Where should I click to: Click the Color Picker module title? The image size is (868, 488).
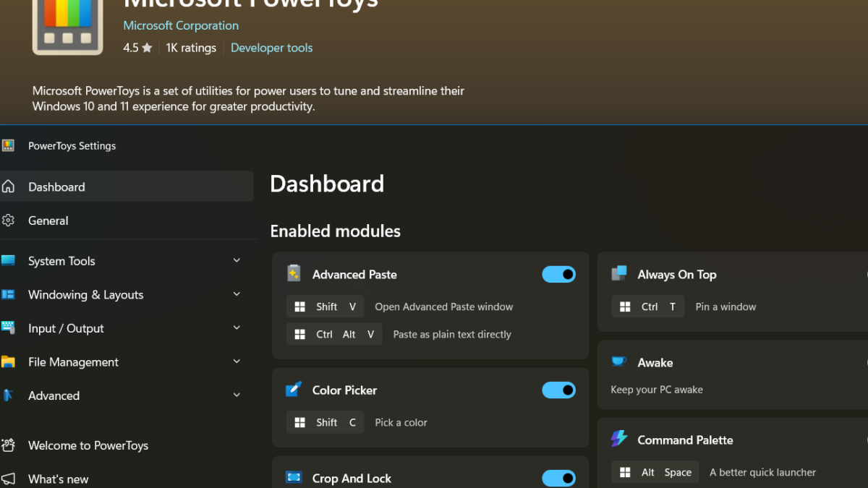(344, 390)
